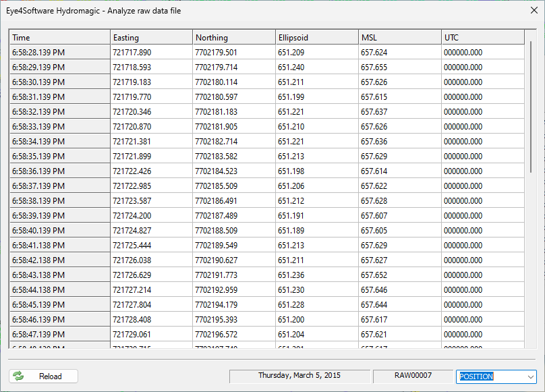
Task: Open the POSITION record type dropdown arrow
Action: pos(530,376)
